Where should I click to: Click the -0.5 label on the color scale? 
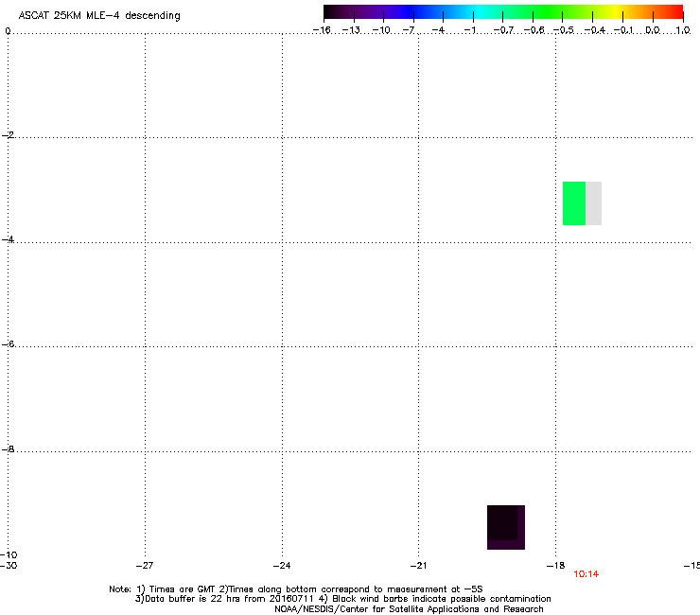pyautogui.click(x=564, y=30)
